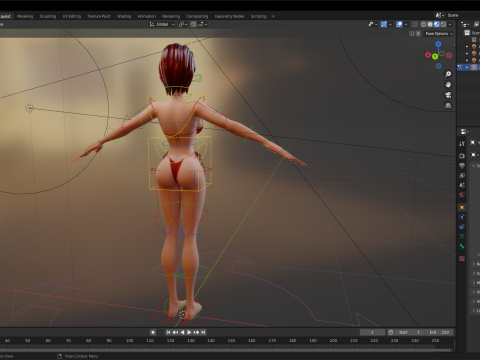The image size is (480, 360).
Task: Open the viewport shading options dropdown
Action: (x=450, y=24)
